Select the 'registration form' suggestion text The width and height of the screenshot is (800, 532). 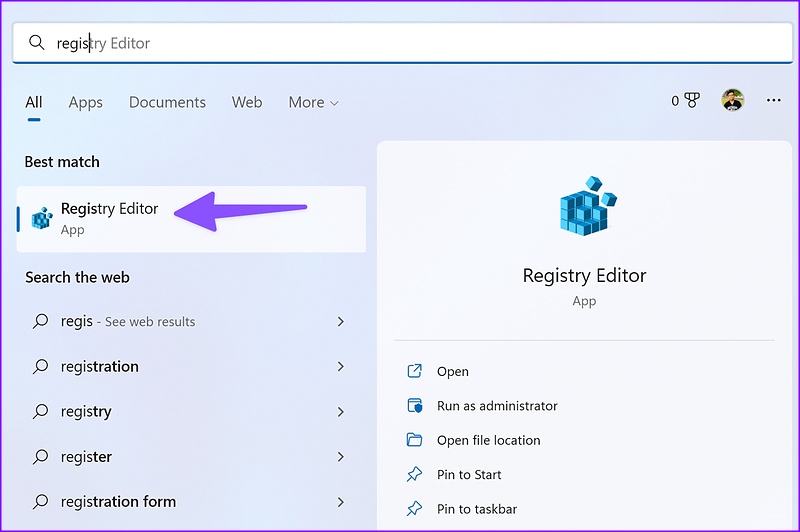(x=118, y=501)
